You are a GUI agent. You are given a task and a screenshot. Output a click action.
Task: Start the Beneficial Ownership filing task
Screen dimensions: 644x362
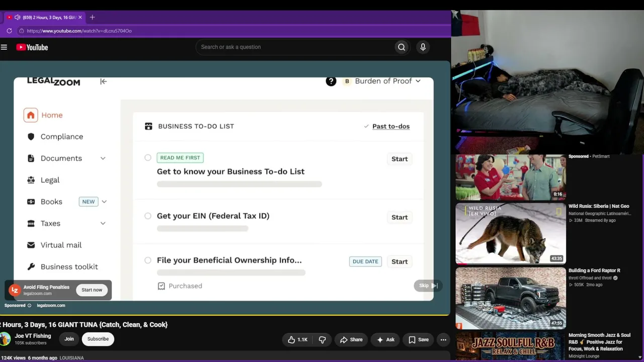point(399,261)
